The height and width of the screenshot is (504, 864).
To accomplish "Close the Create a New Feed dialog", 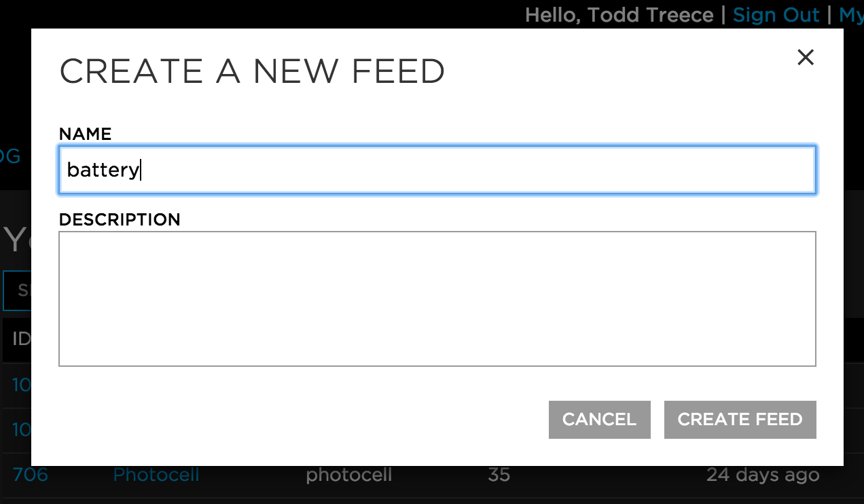I will point(805,57).
